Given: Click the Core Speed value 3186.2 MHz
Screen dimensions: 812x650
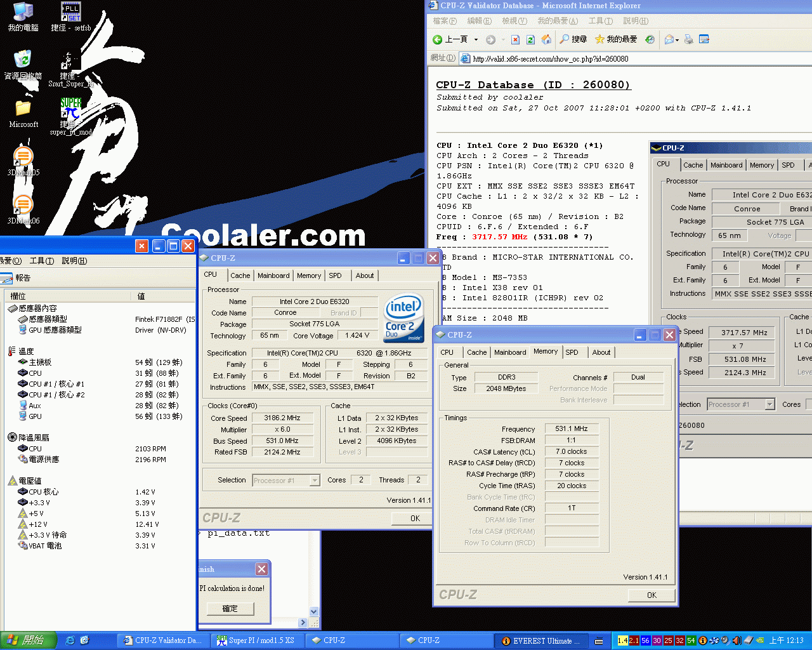Looking at the screenshot, I should pos(282,418).
